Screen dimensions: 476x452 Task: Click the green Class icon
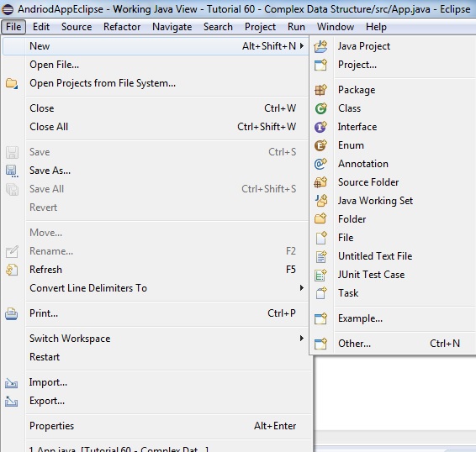[x=320, y=108]
